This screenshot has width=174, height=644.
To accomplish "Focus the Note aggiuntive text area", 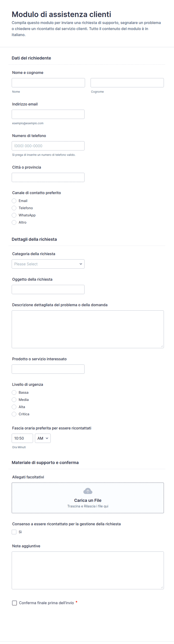I will pos(88,570).
